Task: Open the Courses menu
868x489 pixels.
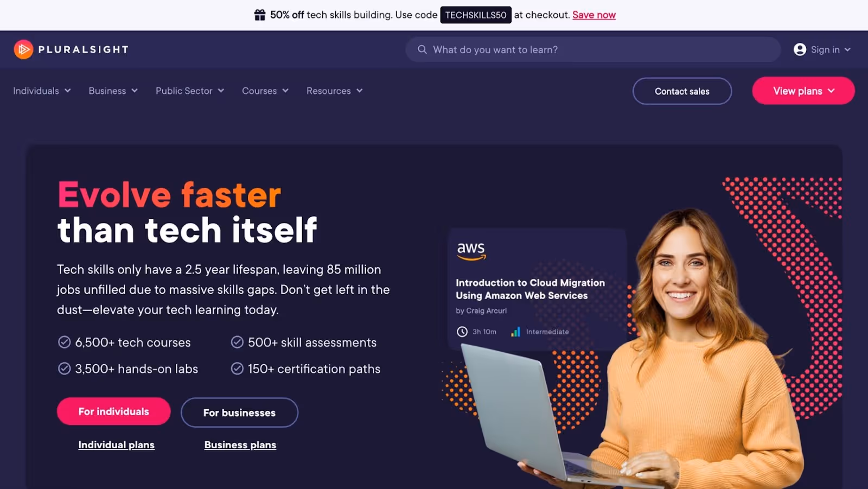Action: pos(265,91)
